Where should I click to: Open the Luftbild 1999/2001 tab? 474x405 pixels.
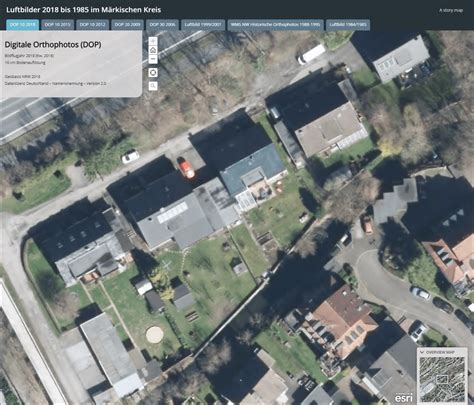[x=203, y=25]
